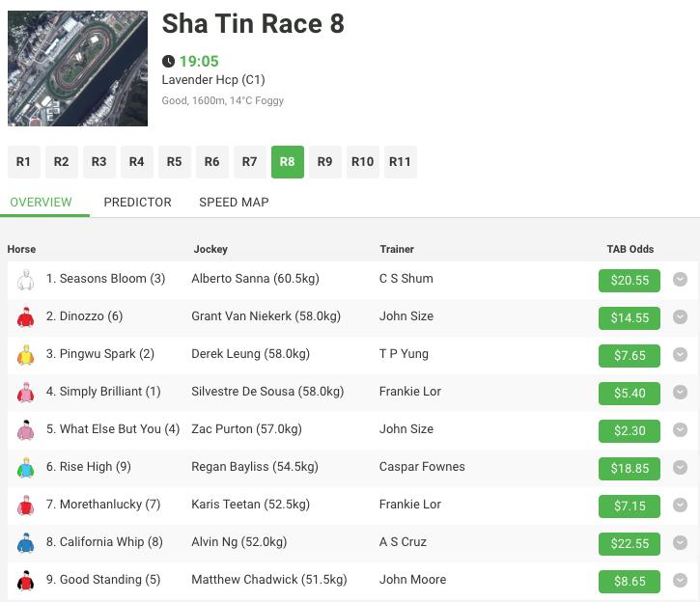Screen dimensions: 700x602
Task: Open the Sha Tin racecourse aerial thumbnail
Action: pos(77,68)
